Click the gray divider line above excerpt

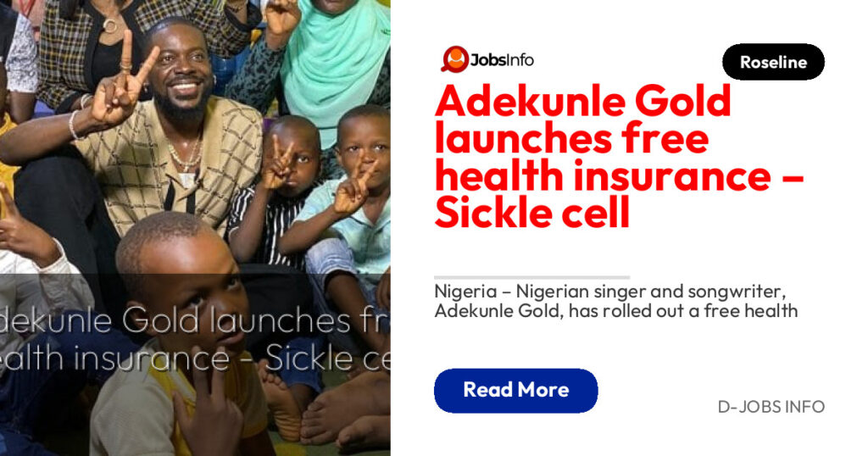(x=531, y=277)
